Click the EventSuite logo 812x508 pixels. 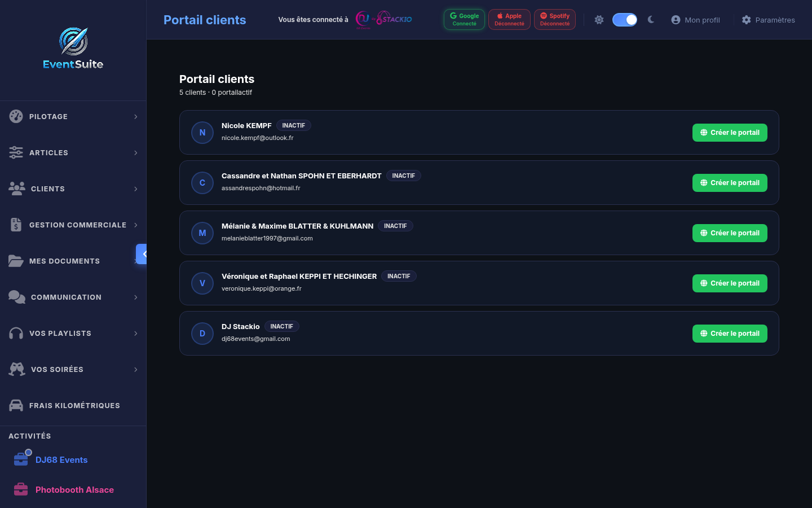(73, 49)
